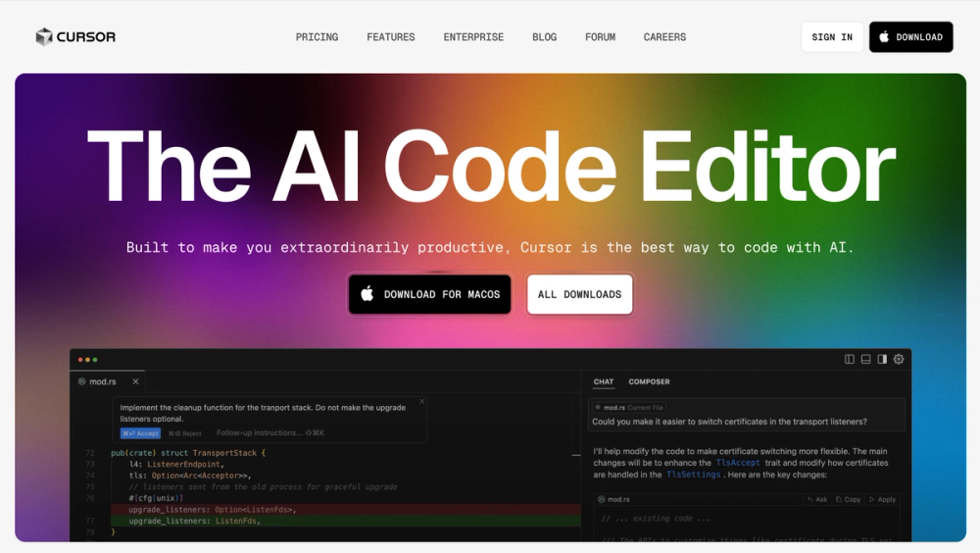Click the 'pub(crate) struct TransportStack' code line
Image resolution: width=980 pixels, height=553 pixels.
pos(188,453)
